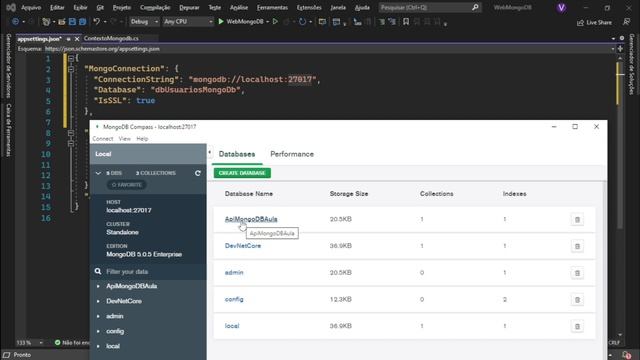Click the Live Share icon

click(x=580, y=23)
